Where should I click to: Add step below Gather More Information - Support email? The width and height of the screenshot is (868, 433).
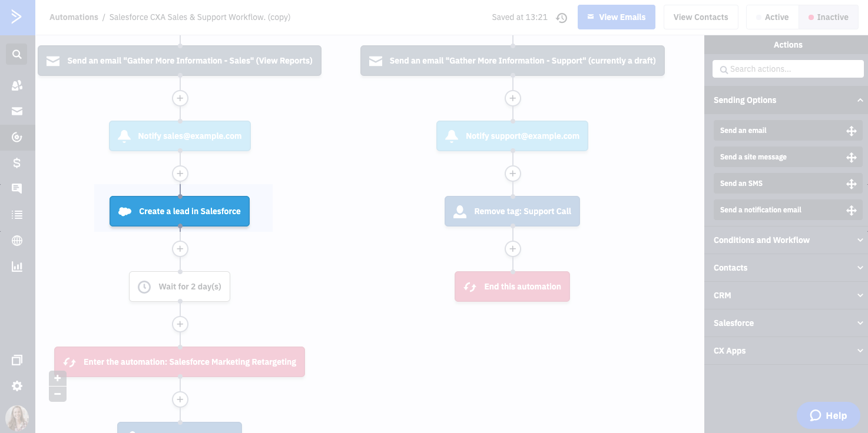(513, 98)
